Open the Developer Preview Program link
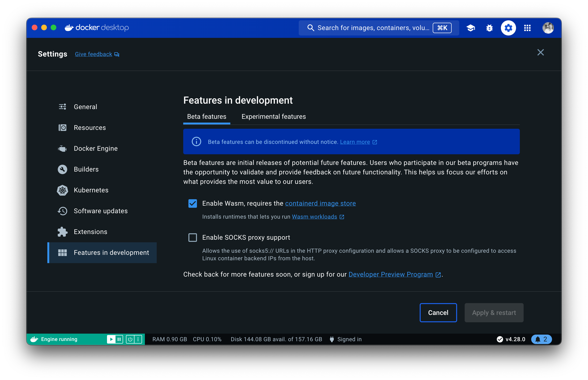Viewport: 588px width, 380px height. pyautogui.click(x=391, y=274)
